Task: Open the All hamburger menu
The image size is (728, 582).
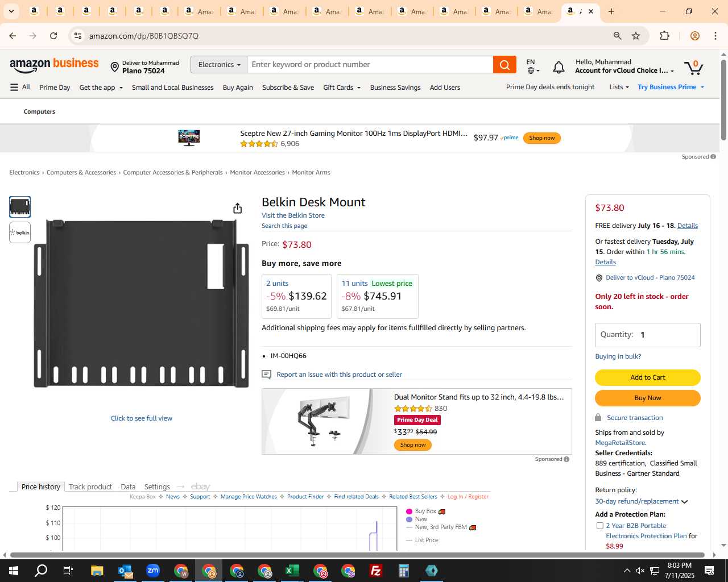Action: [x=20, y=87]
